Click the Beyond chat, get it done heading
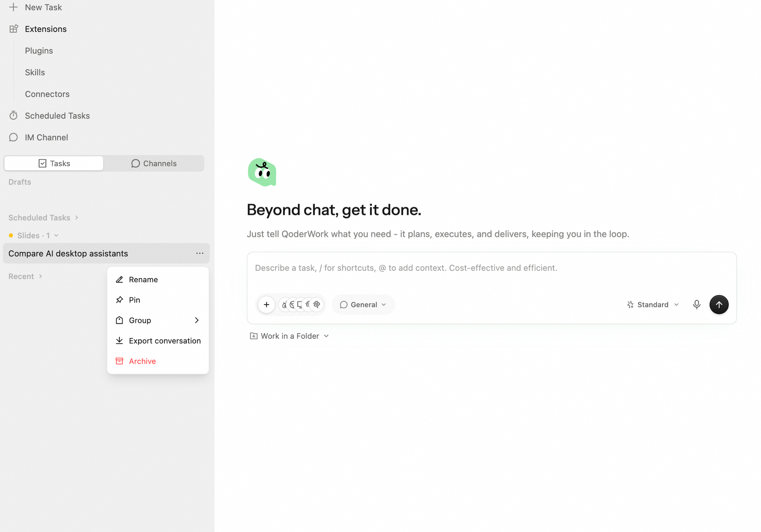 pos(334,210)
